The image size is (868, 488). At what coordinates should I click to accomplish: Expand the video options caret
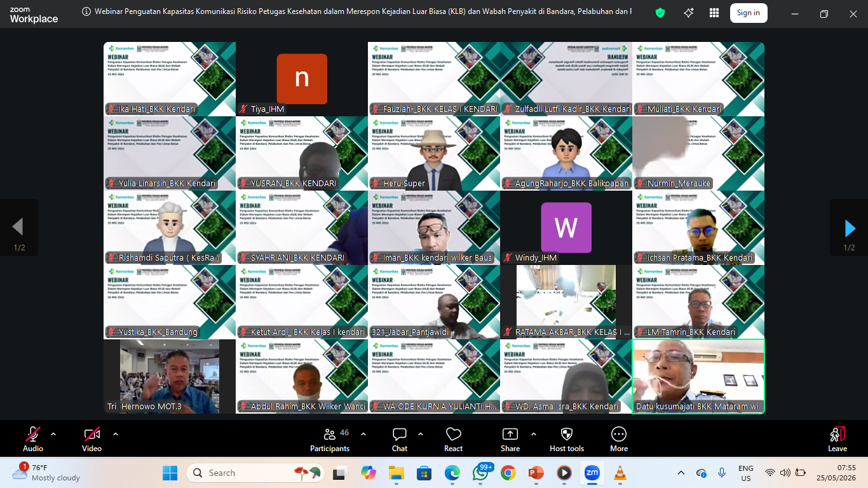point(116,434)
